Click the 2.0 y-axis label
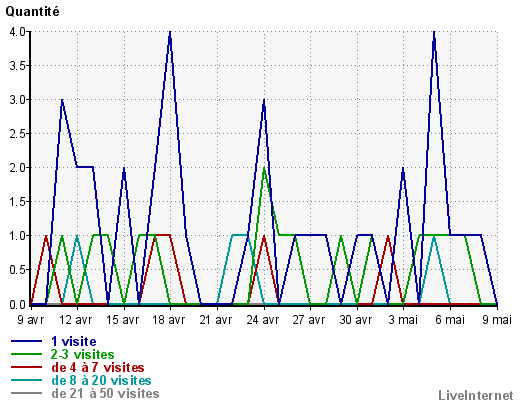520x405 pixels. (17, 168)
